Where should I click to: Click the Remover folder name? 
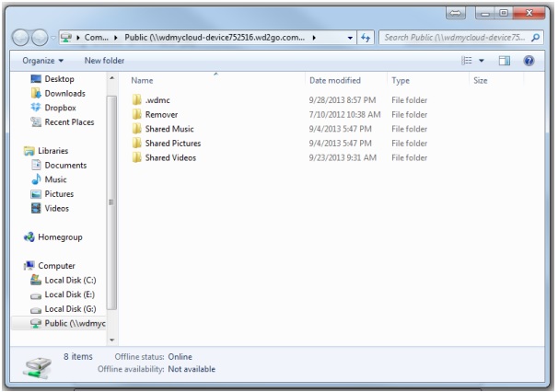point(161,114)
